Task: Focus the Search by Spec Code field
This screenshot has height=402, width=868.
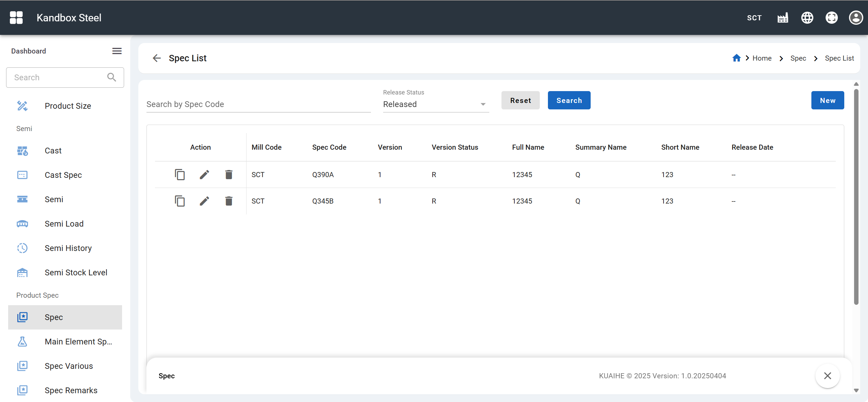Action: pyautogui.click(x=258, y=104)
